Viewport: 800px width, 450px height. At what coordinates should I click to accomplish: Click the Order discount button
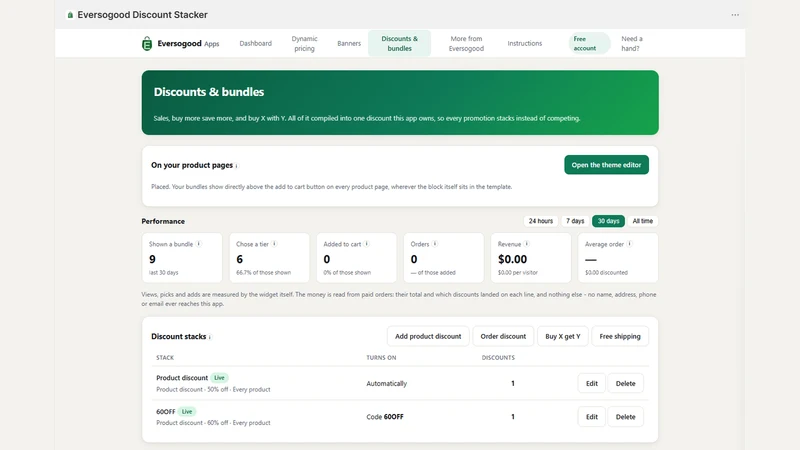click(x=503, y=336)
